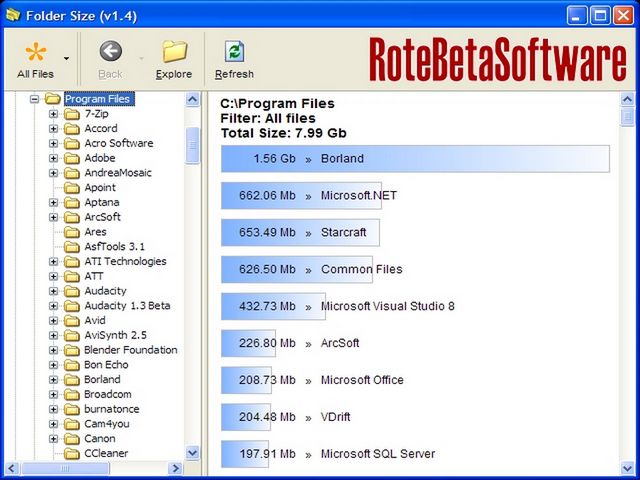This screenshot has width=640, height=480.
Task: Click the AviSynth 2.5 folder icon
Action: 72,336
